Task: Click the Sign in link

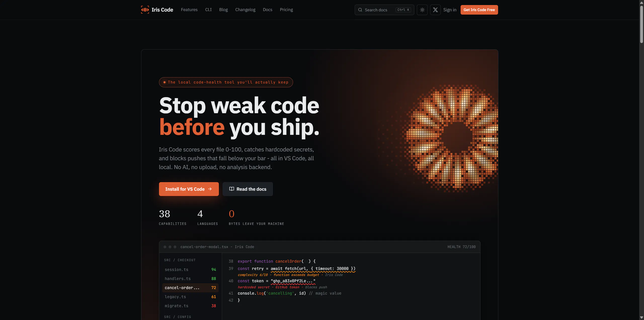Action: [450, 10]
